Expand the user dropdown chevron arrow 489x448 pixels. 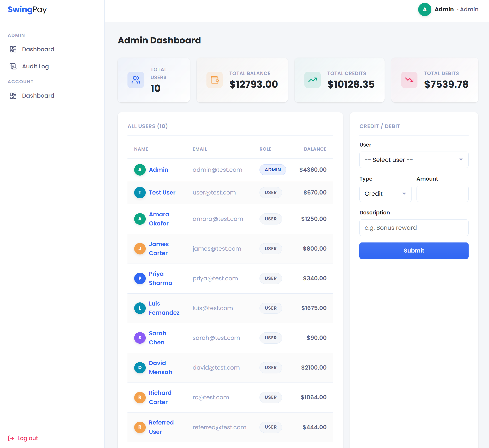[x=461, y=160]
